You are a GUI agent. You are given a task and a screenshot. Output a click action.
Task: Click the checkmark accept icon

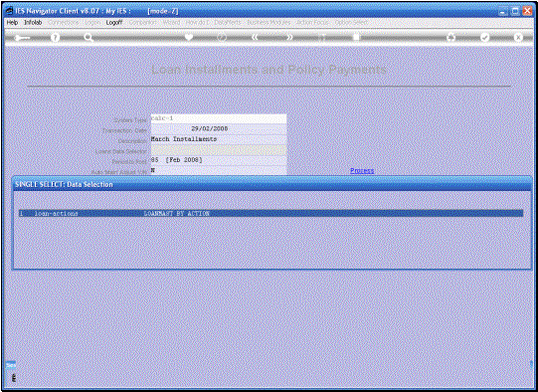pos(485,37)
